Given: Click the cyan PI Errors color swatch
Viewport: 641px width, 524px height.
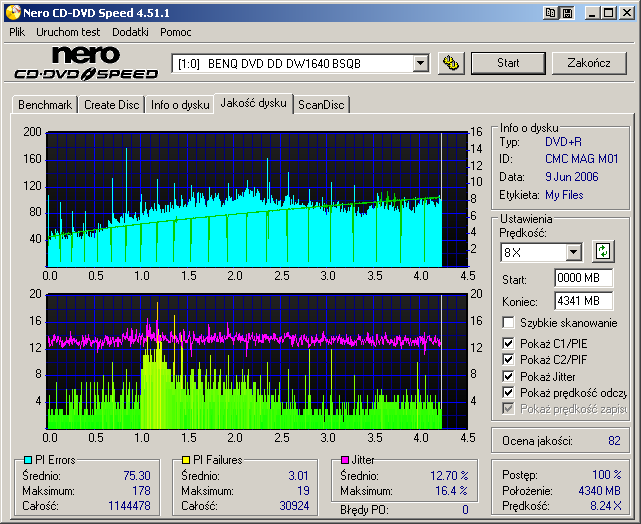Looking at the screenshot, I should click(x=28, y=460).
